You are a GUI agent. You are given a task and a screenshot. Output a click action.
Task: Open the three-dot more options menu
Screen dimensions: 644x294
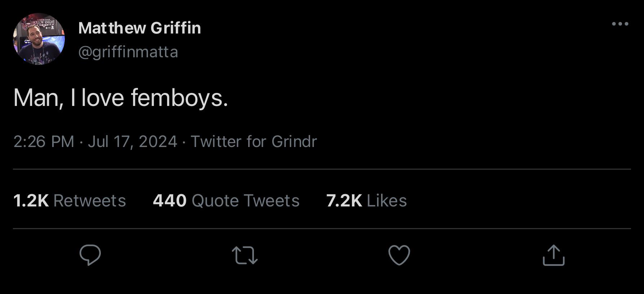click(620, 24)
